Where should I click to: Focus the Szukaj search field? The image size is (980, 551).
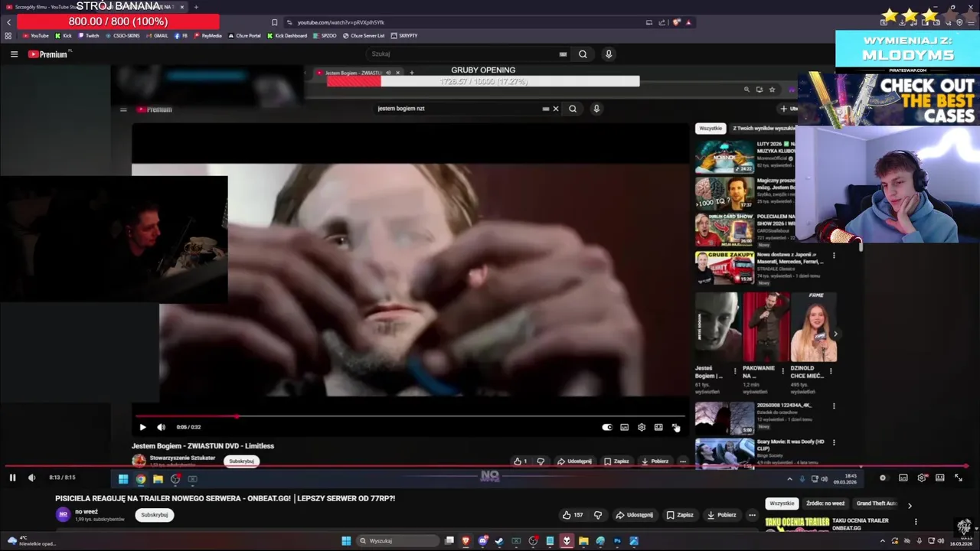coord(463,54)
